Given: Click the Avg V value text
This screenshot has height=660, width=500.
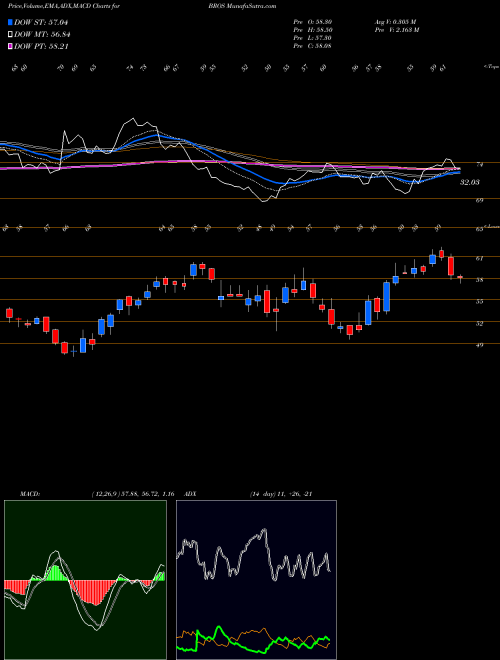Looking at the screenshot, I should click(395, 22).
